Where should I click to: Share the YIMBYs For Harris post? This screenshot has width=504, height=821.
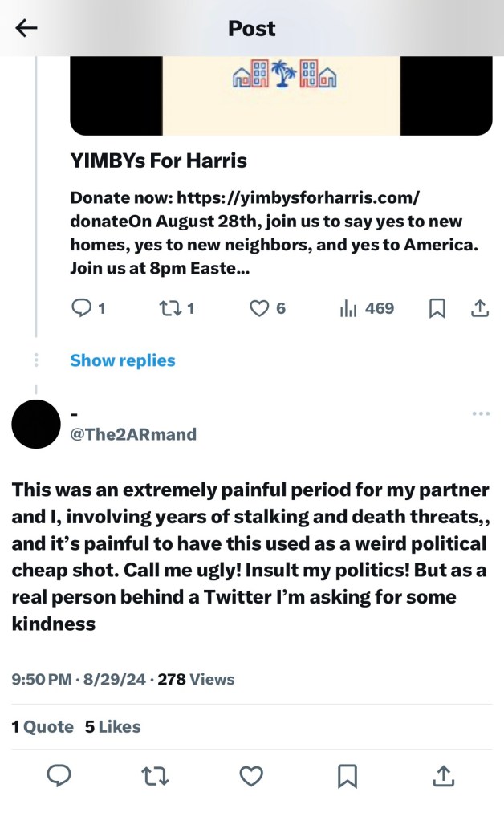tap(480, 308)
